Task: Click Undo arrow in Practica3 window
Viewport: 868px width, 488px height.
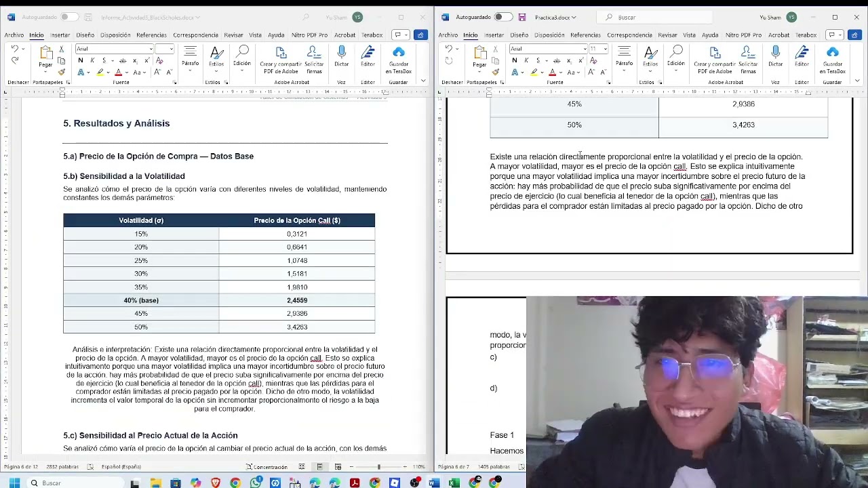Action: pos(449,49)
